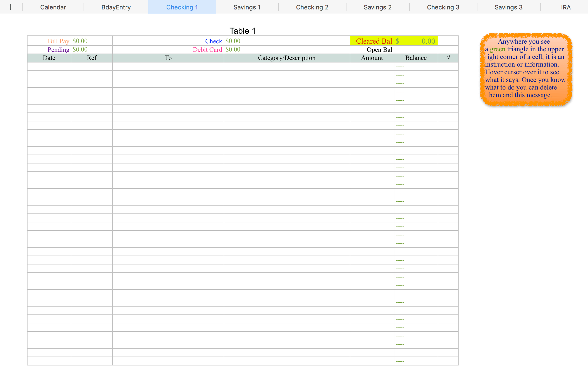Click the Table 1 title

pyautogui.click(x=242, y=31)
